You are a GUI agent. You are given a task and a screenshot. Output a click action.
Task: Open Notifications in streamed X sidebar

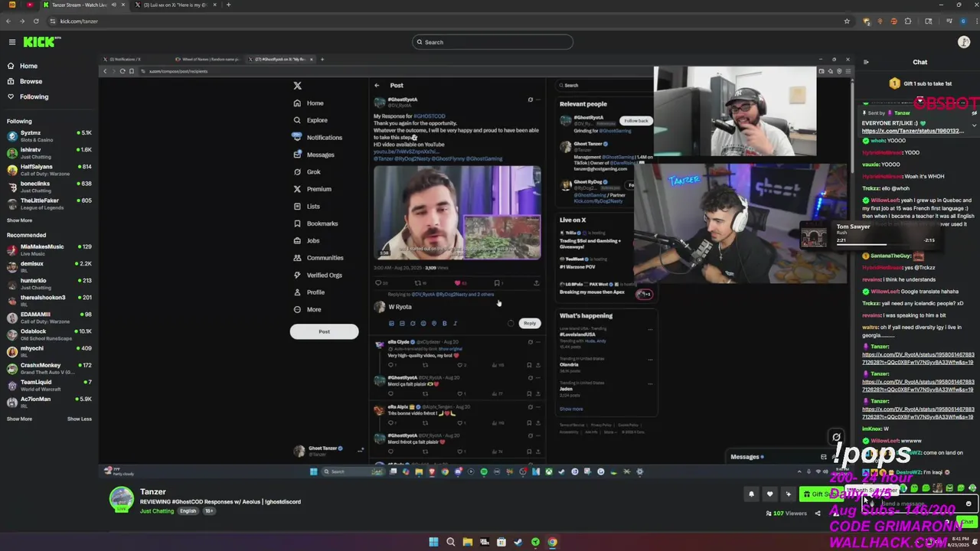(318, 138)
